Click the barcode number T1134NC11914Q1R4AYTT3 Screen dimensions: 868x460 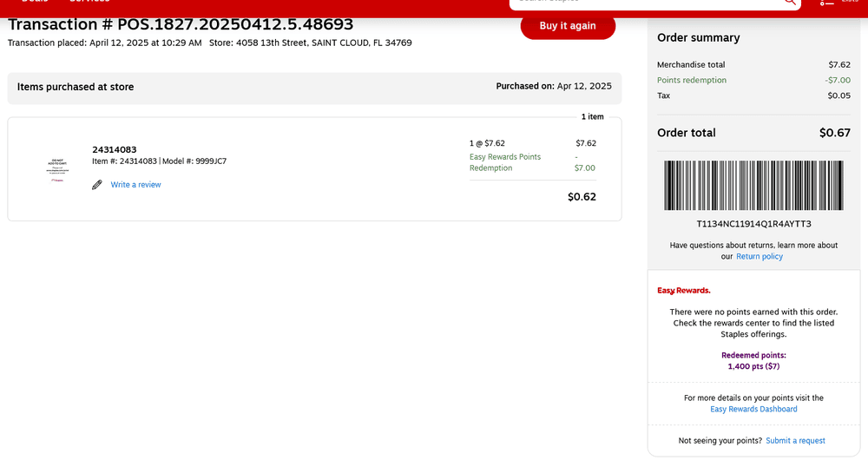pyautogui.click(x=753, y=224)
